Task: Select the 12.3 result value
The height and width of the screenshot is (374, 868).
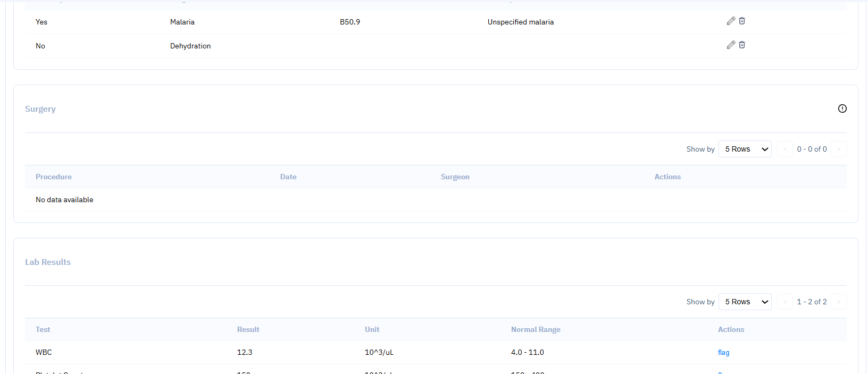Action: tap(245, 352)
